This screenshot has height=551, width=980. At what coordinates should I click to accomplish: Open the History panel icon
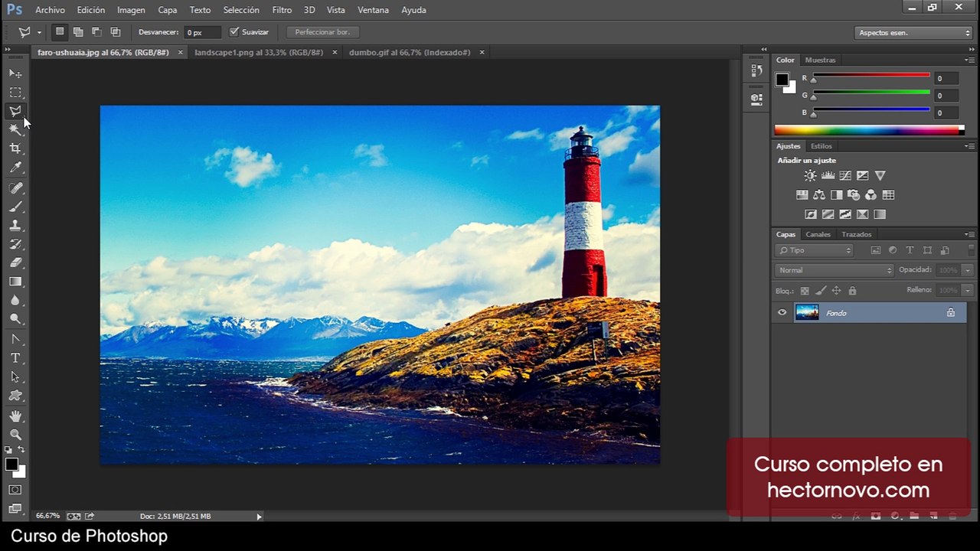(756, 70)
